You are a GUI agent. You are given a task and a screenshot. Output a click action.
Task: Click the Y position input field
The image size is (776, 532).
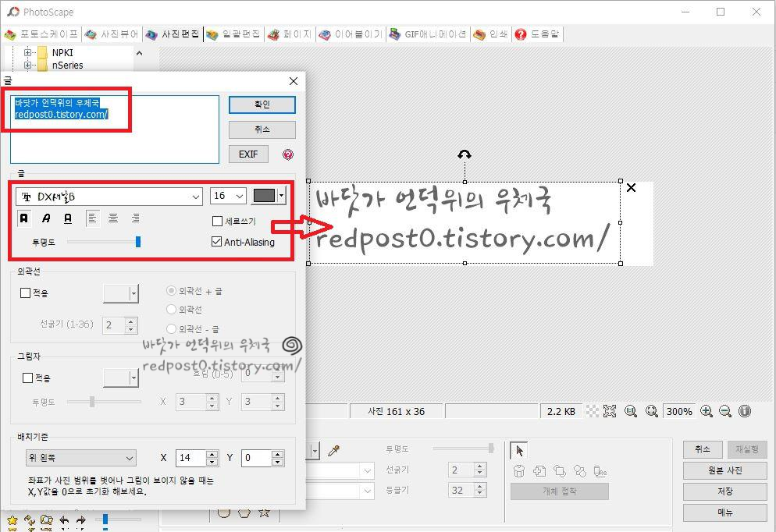point(256,458)
